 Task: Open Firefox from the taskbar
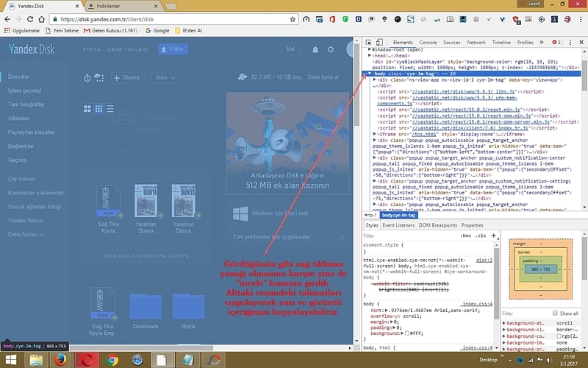[60, 360]
